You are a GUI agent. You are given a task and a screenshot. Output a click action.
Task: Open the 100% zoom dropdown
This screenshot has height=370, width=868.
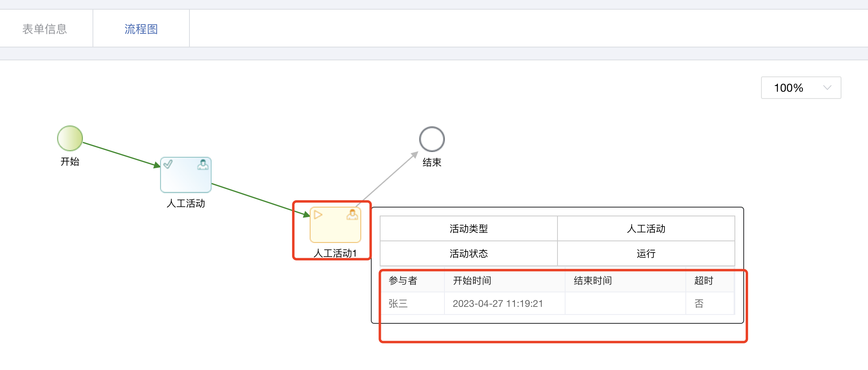pos(800,88)
